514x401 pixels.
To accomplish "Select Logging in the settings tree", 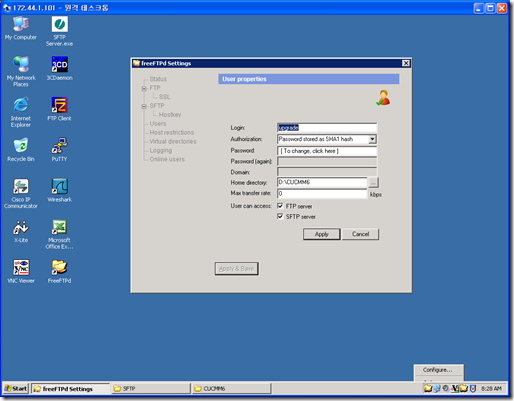I will 161,151.
